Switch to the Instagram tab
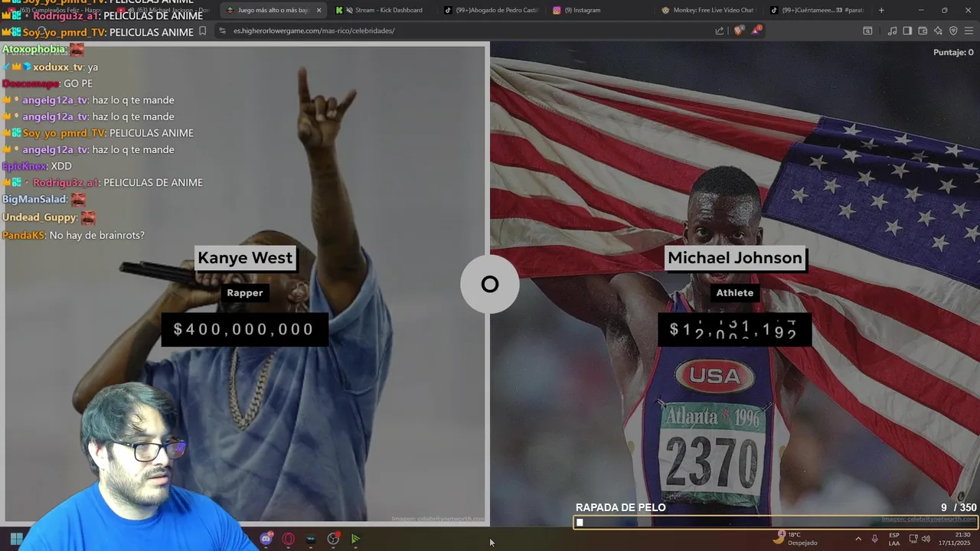 tap(600, 10)
